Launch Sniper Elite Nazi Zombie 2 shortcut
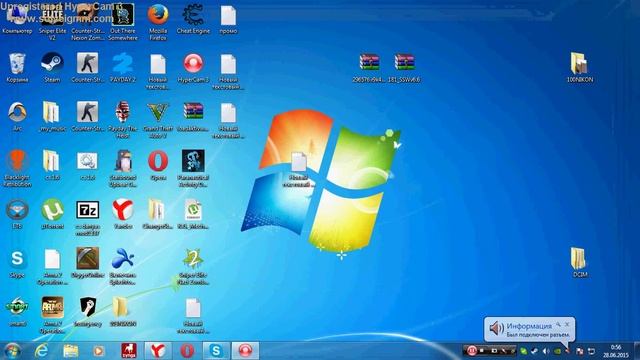640x360 pixels. (x=193, y=266)
